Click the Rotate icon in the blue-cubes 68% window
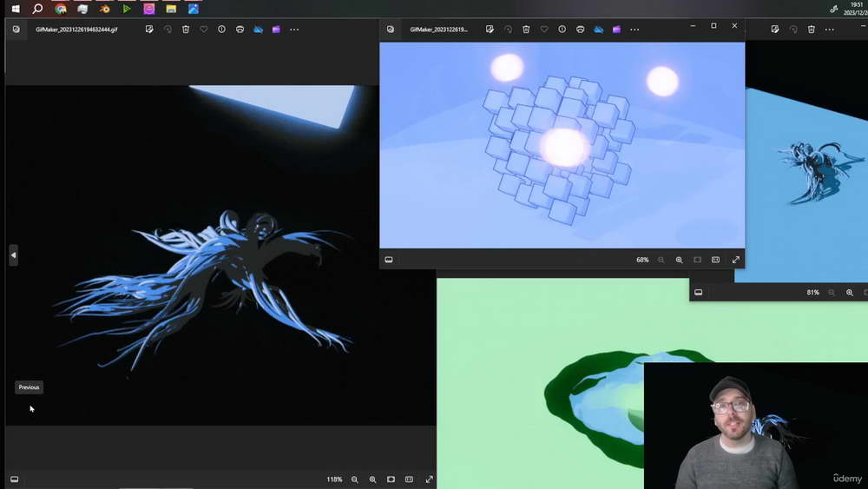The height and width of the screenshot is (489, 868). tap(508, 30)
